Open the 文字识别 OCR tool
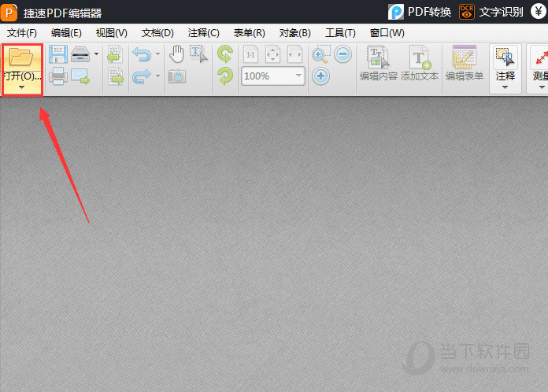The width and height of the screenshot is (548, 392). point(491,13)
